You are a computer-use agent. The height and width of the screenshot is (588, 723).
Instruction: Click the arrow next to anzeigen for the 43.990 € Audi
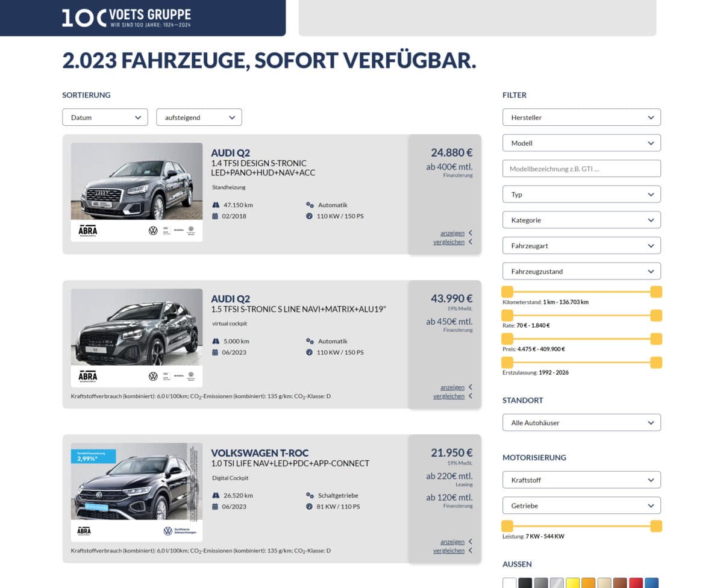pyautogui.click(x=470, y=387)
